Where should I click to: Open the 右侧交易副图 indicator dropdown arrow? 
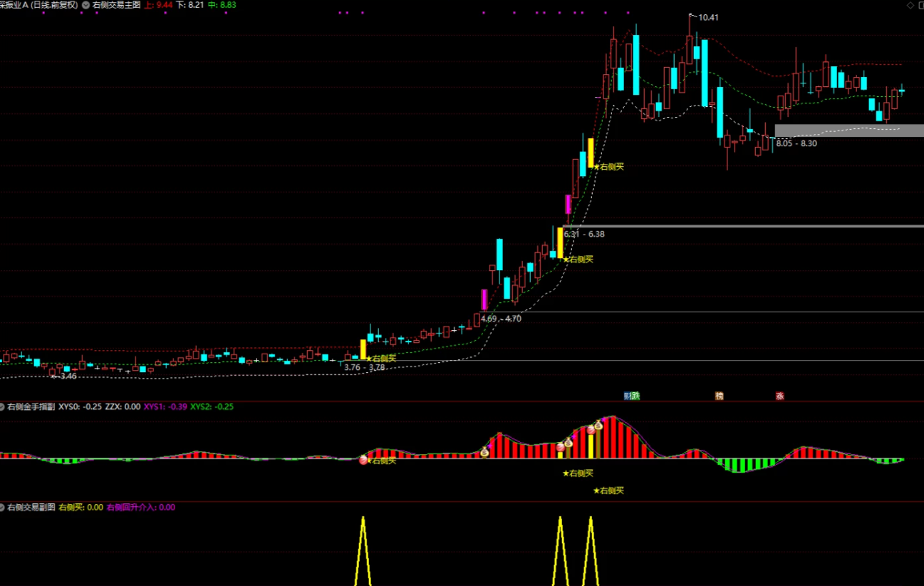point(4,508)
